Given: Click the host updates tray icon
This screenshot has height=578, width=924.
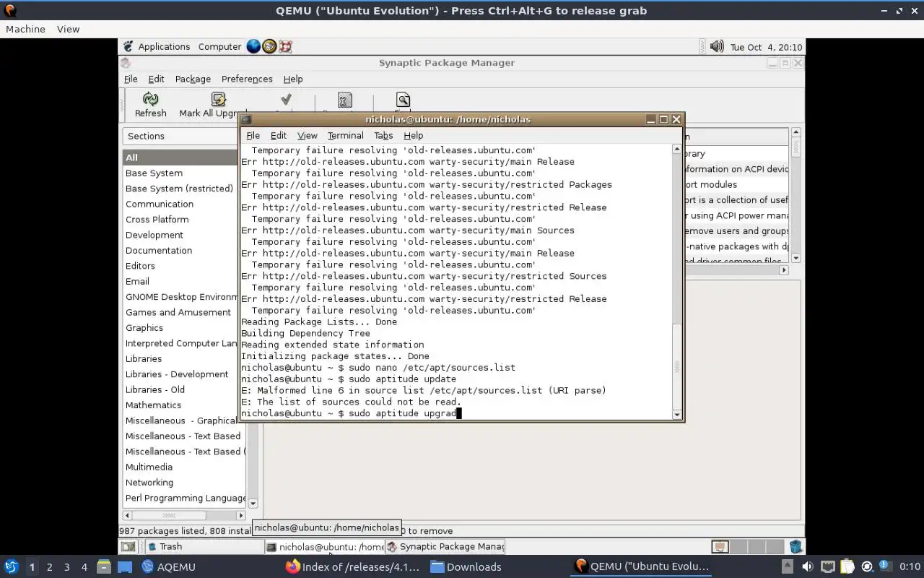Looking at the screenshot, I should (867, 566).
